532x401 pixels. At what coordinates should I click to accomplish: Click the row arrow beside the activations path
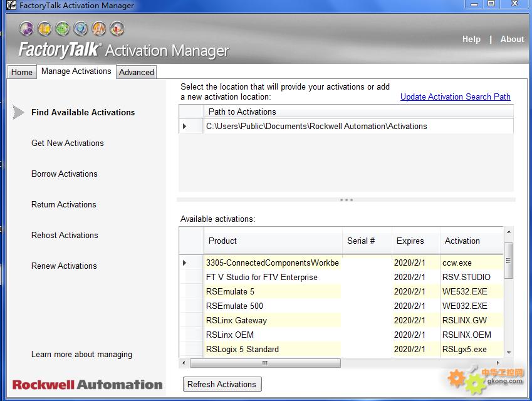pyautogui.click(x=185, y=126)
